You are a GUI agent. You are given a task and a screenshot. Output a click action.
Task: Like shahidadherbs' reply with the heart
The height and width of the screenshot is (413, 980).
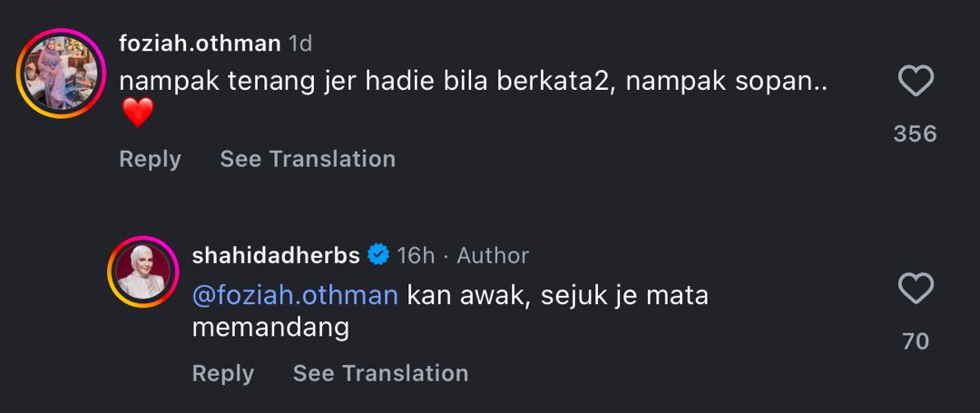(916, 290)
